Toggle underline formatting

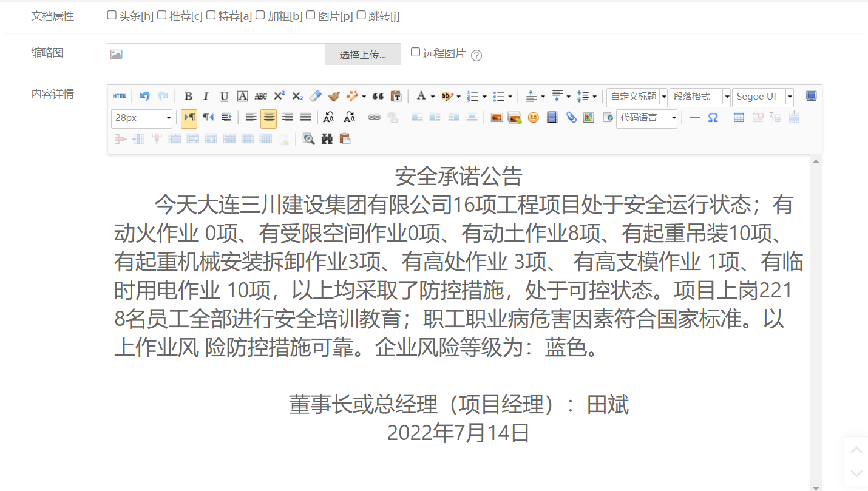pos(224,97)
